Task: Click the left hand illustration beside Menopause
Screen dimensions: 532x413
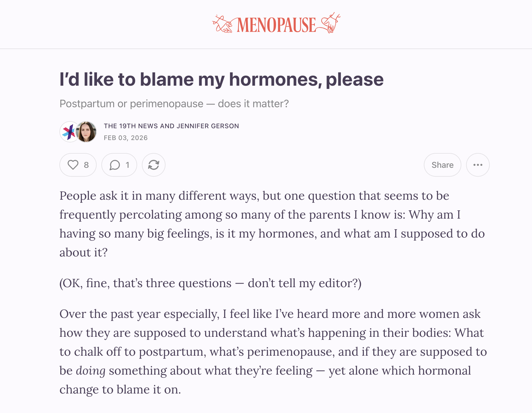Action: [x=224, y=24]
